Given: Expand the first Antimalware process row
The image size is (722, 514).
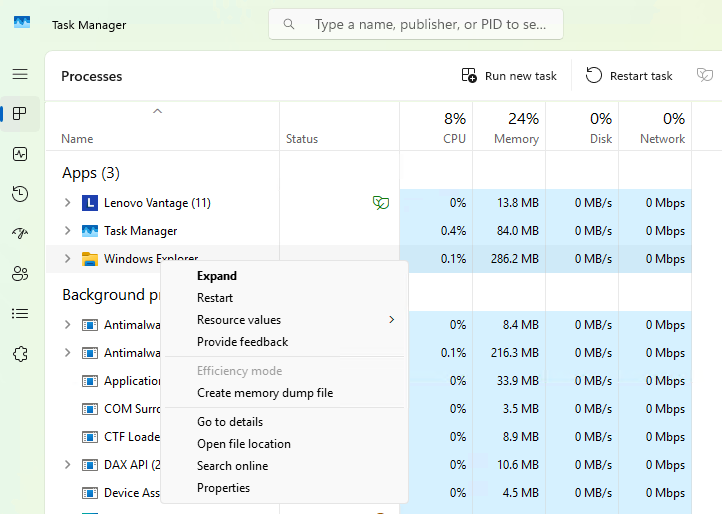Looking at the screenshot, I should click(68, 325).
